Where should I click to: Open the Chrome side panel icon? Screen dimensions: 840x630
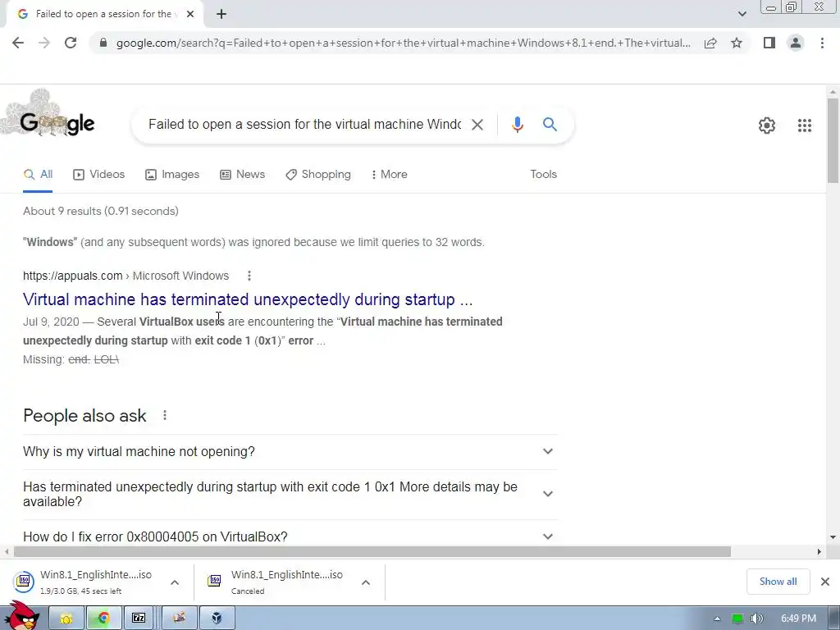(x=769, y=43)
